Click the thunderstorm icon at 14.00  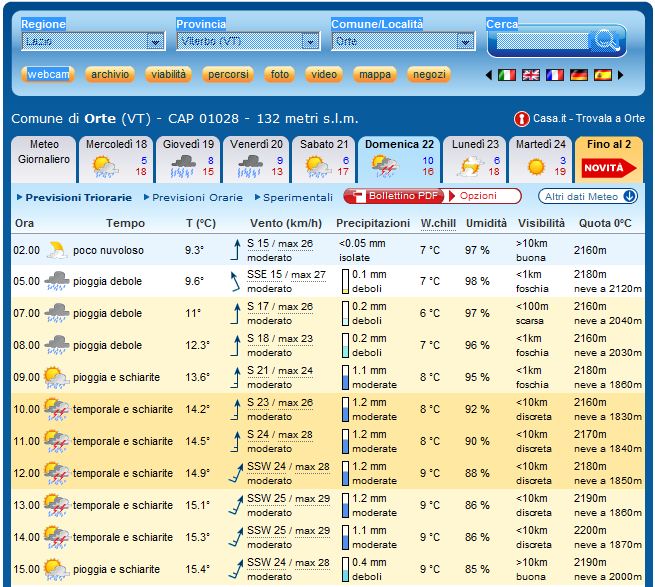pyautogui.click(x=57, y=537)
